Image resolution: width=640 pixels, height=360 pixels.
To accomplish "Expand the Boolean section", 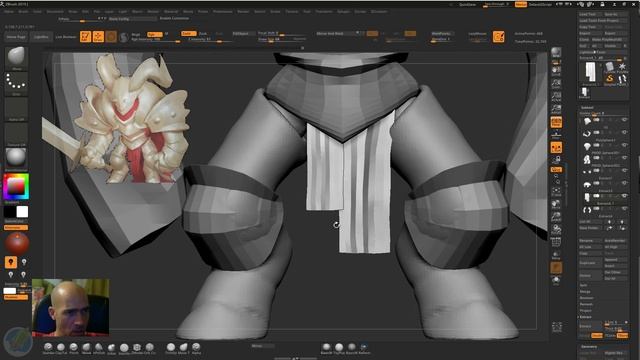I will 587,298.
